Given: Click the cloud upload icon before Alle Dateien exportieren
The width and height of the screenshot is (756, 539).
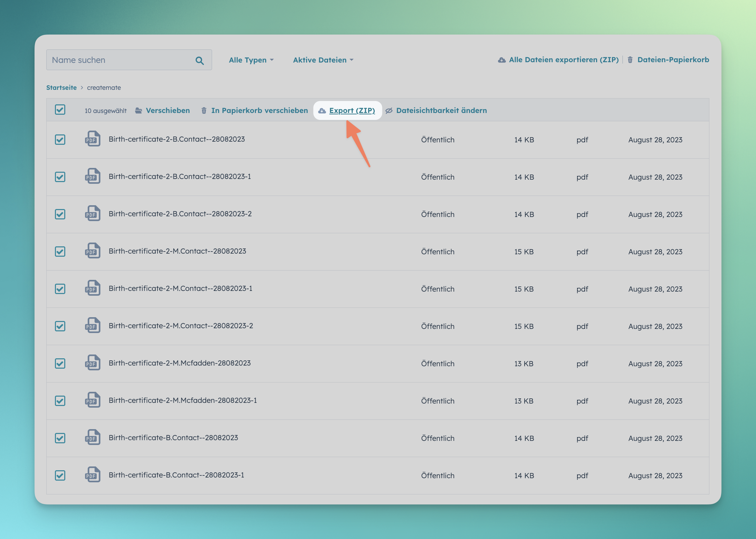Looking at the screenshot, I should 501,59.
